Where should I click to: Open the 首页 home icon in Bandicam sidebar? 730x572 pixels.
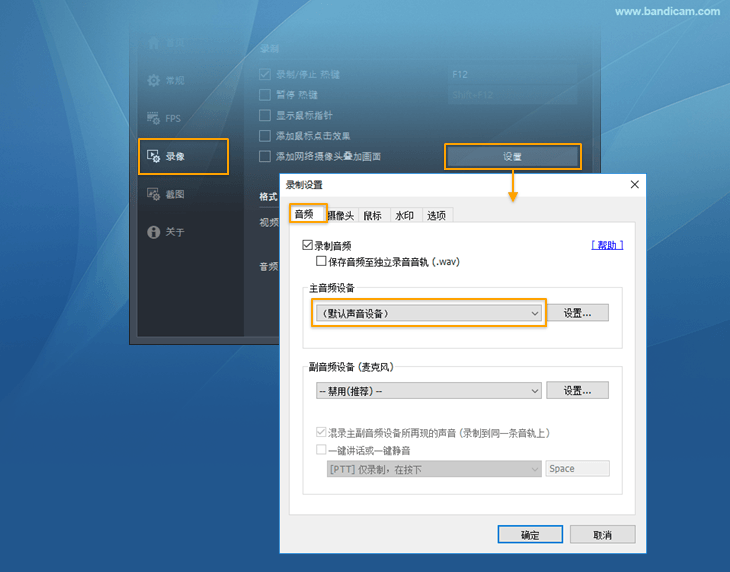154,43
